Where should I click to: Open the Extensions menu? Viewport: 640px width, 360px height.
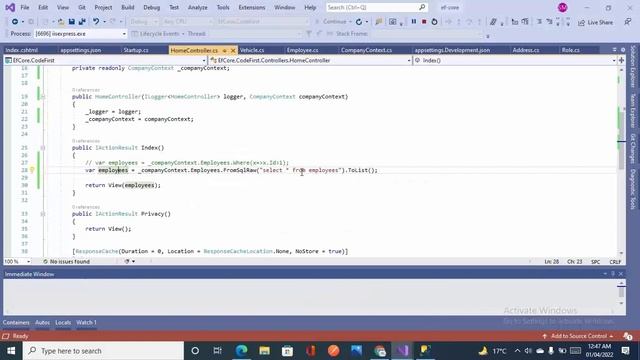pyautogui.click(x=251, y=7)
